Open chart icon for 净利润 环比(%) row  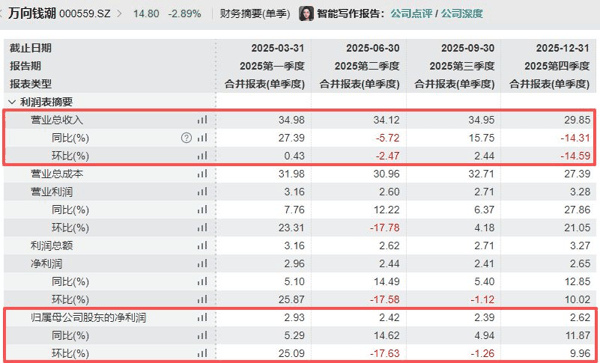tap(202, 300)
